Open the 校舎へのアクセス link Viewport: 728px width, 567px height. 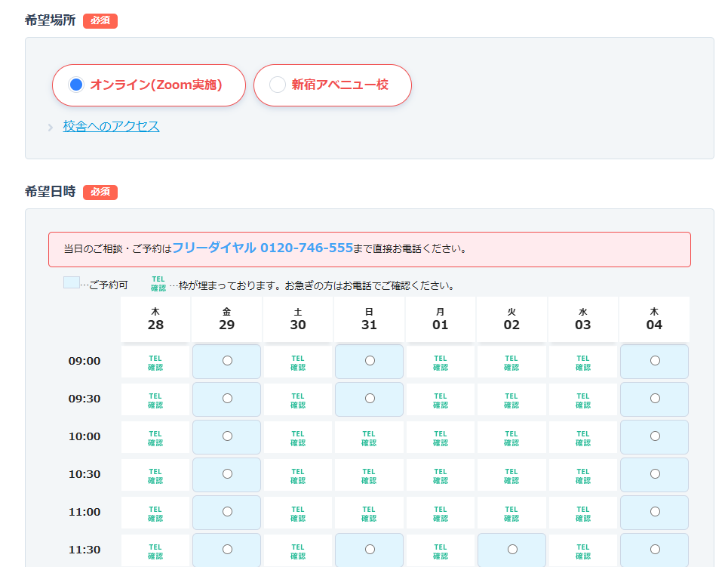pos(111,126)
